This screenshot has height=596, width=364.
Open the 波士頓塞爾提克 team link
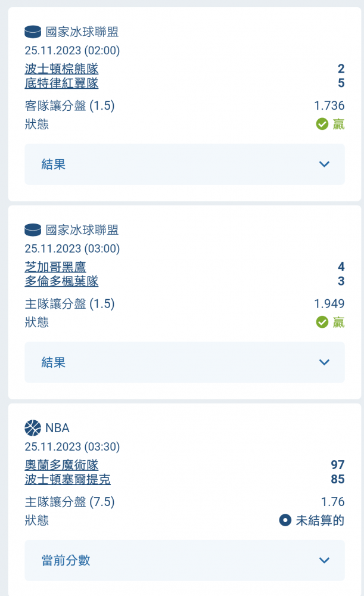pyautogui.click(x=67, y=479)
